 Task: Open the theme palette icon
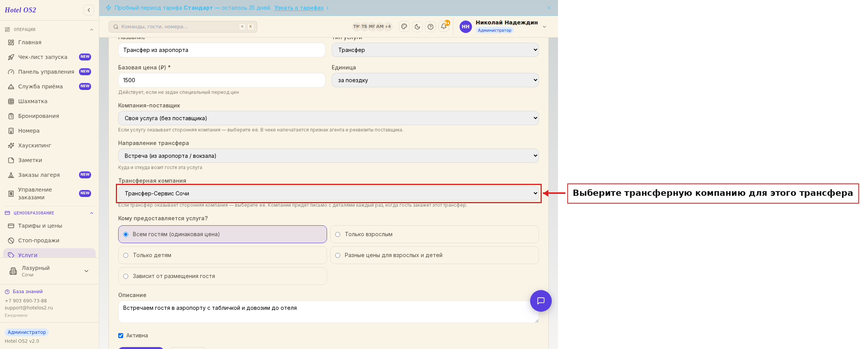[x=404, y=27]
